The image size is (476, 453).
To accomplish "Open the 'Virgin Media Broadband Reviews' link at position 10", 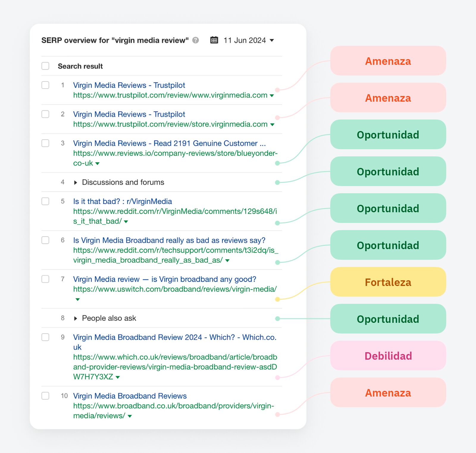I will point(130,396).
